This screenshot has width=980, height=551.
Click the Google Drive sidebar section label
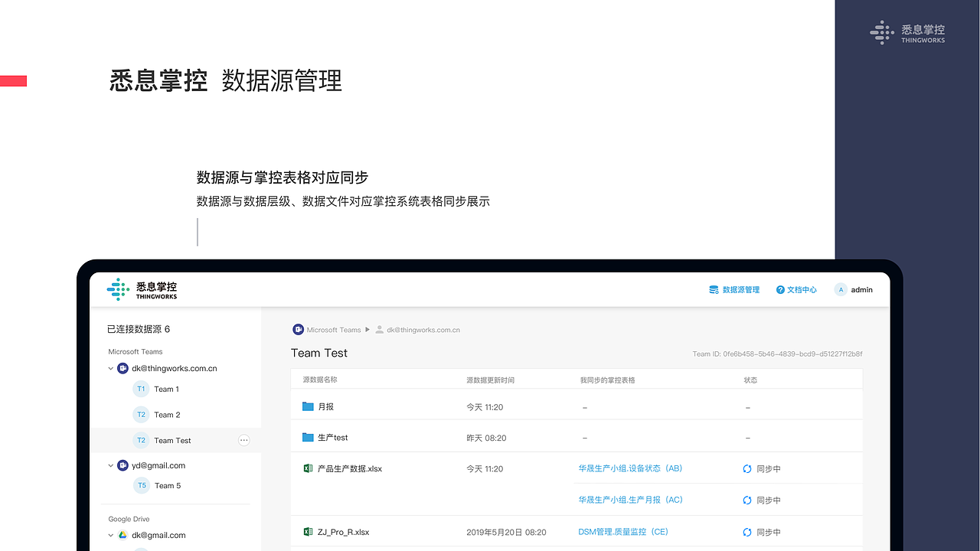tap(129, 519)
